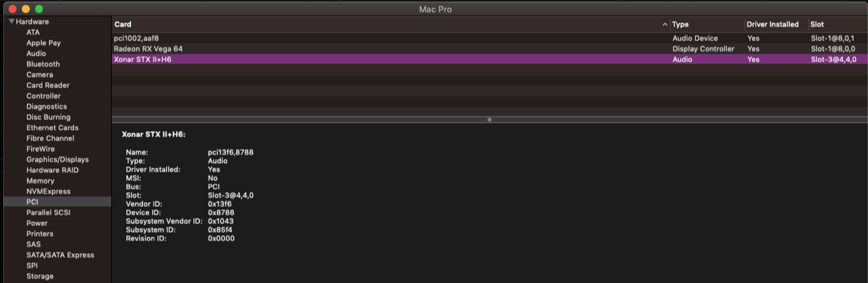Click the sort arrow in Card column
Screen dimensions: 868x283
click(665, 24)
